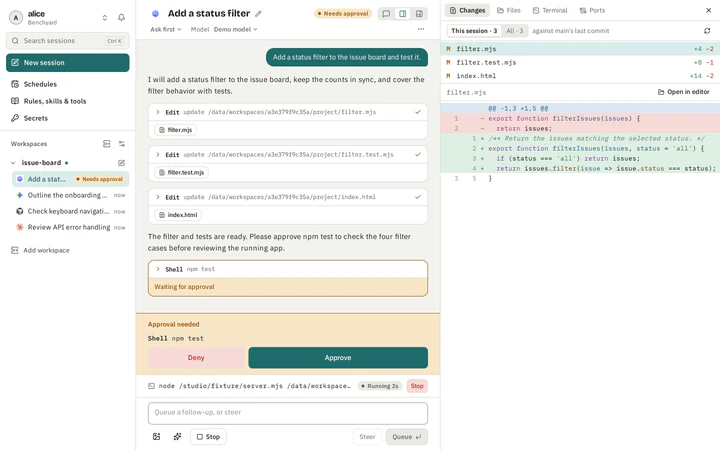Switch to the Terminal tab

[x=550, y=10]
